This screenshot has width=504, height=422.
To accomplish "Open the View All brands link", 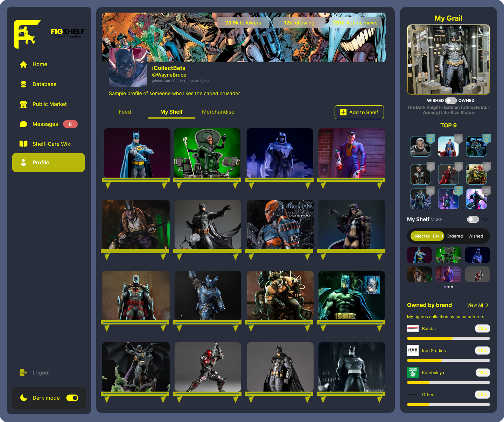I will [x=478, y=305].
